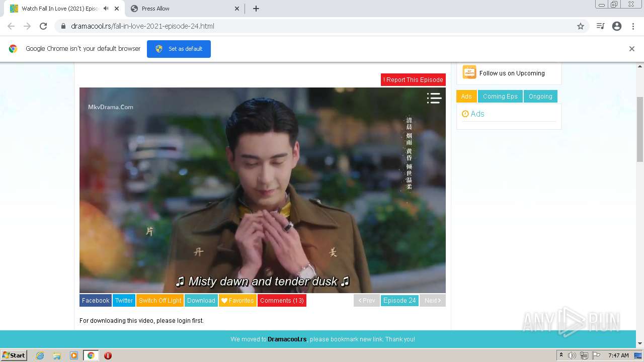Add this drama to Favorites
Image resolution: width=644 pixels, height=362 pixels.
pos(237,300)
